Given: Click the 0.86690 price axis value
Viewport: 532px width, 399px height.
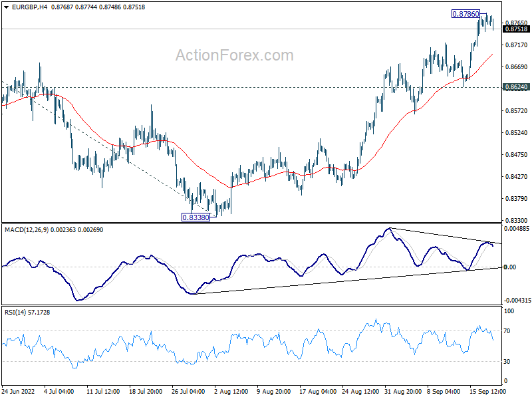Looking at the screenshot, I should 517,67.
